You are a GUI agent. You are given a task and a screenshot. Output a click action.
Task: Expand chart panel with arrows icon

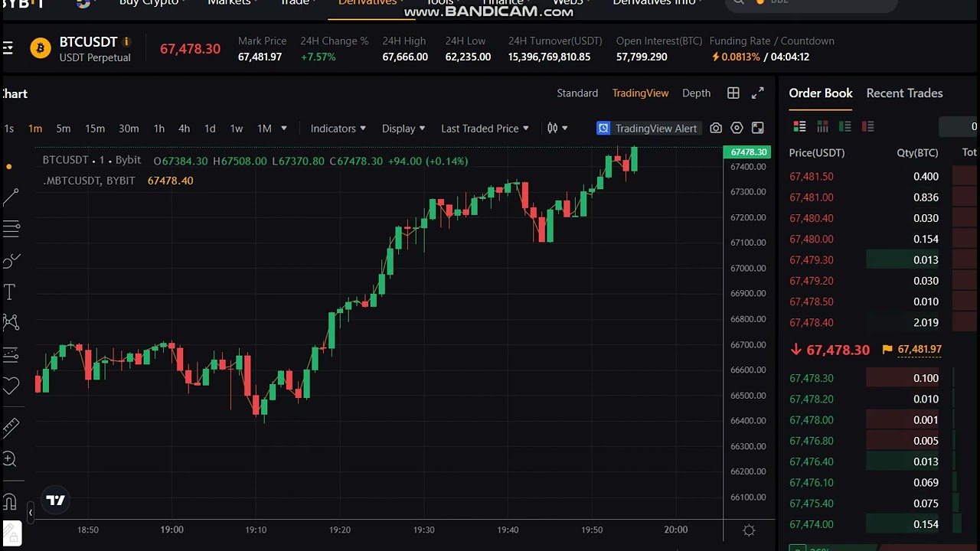tap(758, 93)
